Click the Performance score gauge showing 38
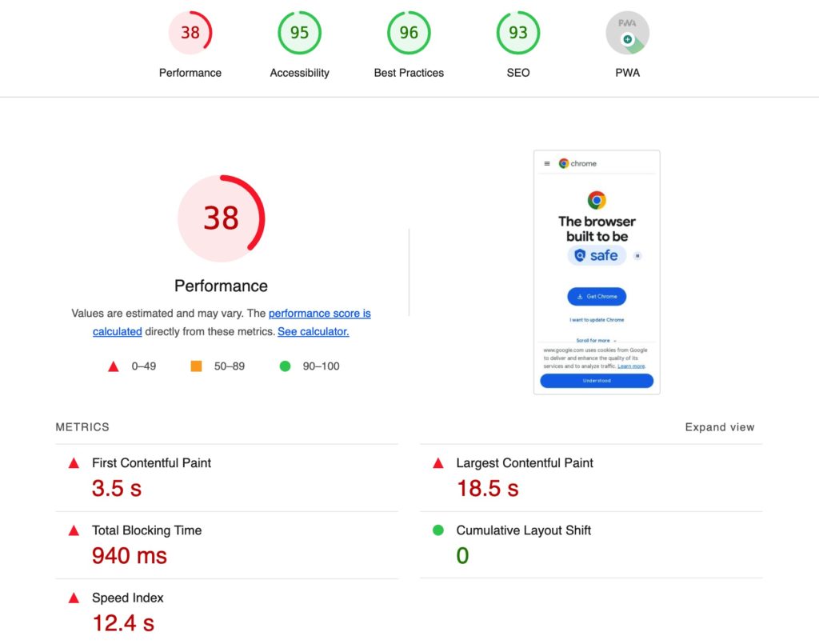819x644 pixels. pos(190,33)
